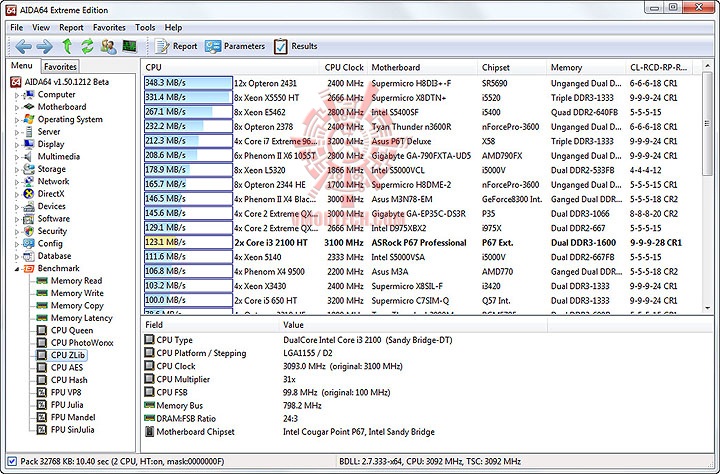720x474 pixels.
Task: Select the Devices icon in tree
Action: tap(29, 206)
